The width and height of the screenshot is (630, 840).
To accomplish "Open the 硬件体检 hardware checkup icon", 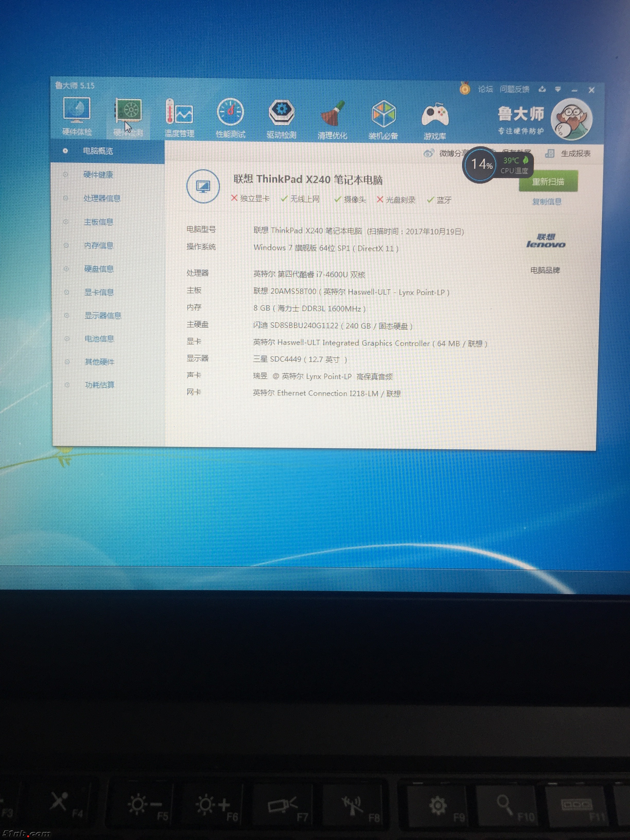I will point(77,116).
